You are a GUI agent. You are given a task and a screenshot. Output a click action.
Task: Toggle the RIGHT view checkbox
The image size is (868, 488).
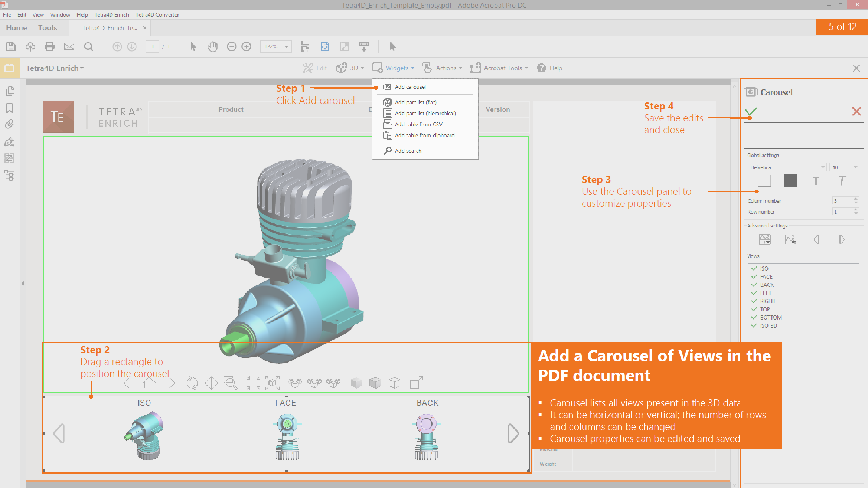754,301
